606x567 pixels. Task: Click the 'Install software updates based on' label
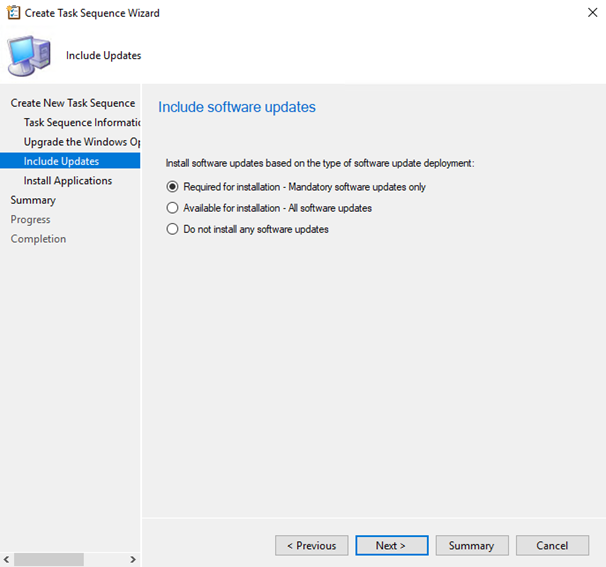point(320,163)
